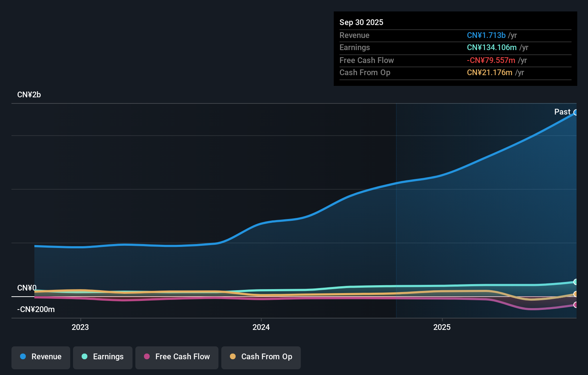Screen dimensions: 588x375
Task: Click the CN¥2b y-axis label
Action: (29, 95)
